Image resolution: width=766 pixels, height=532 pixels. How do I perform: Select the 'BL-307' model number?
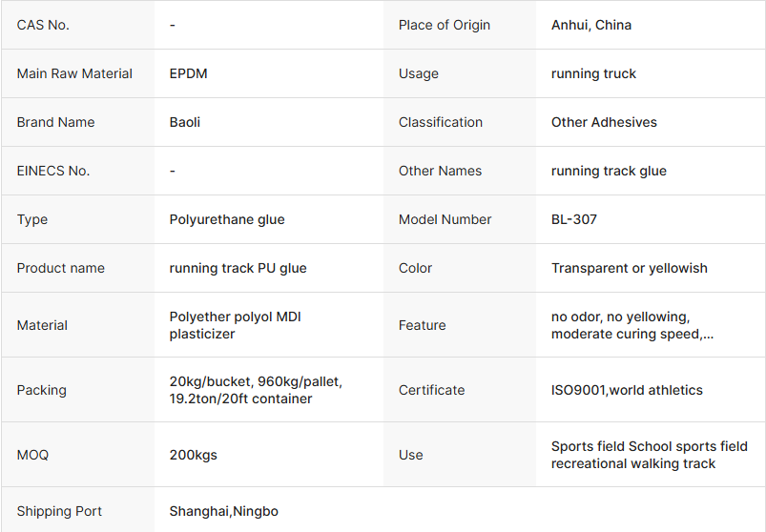click(x=574, y=219)
